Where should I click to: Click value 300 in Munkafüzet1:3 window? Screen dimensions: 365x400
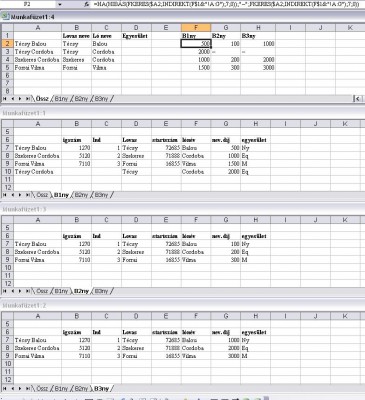226,260
